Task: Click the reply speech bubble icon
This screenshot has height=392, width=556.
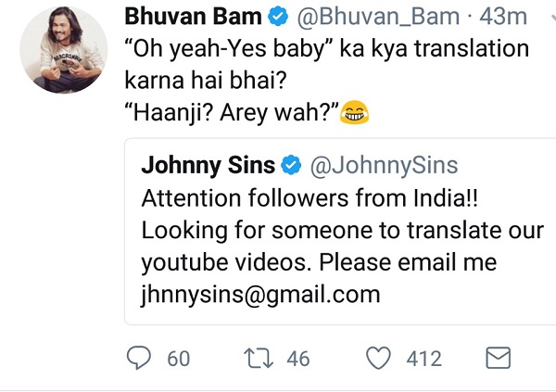Action: pyautogui.click(x=139, y=358)
